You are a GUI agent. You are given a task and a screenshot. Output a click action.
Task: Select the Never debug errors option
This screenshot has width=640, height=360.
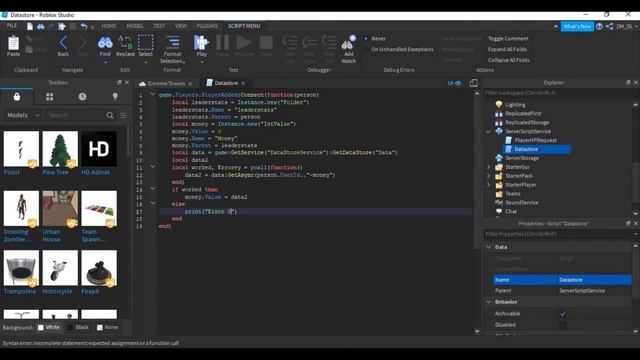[375, 38]
